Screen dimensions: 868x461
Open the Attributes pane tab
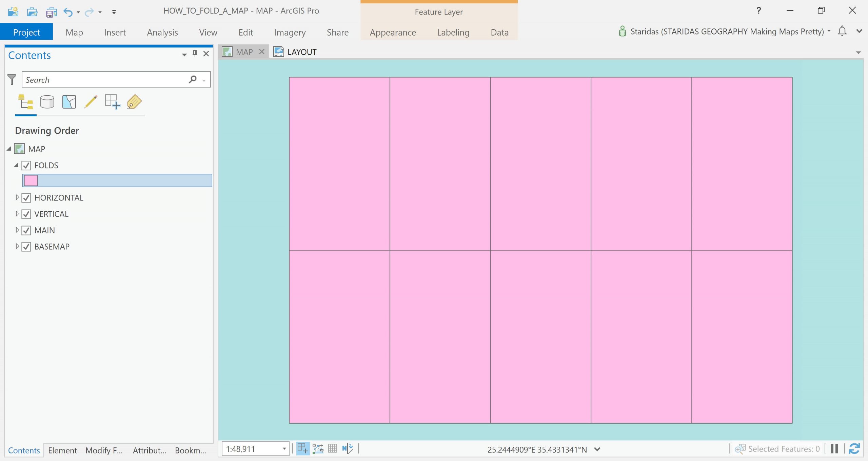coord(149,450)
